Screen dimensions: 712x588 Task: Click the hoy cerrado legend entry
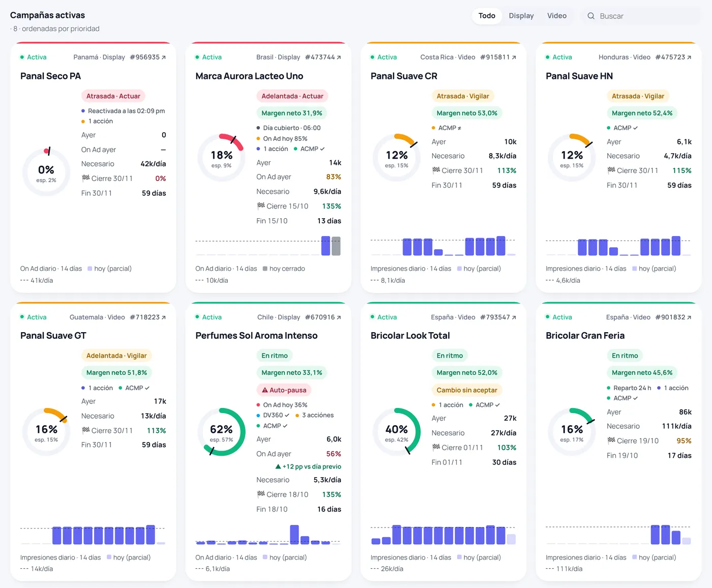coord(284,269)
